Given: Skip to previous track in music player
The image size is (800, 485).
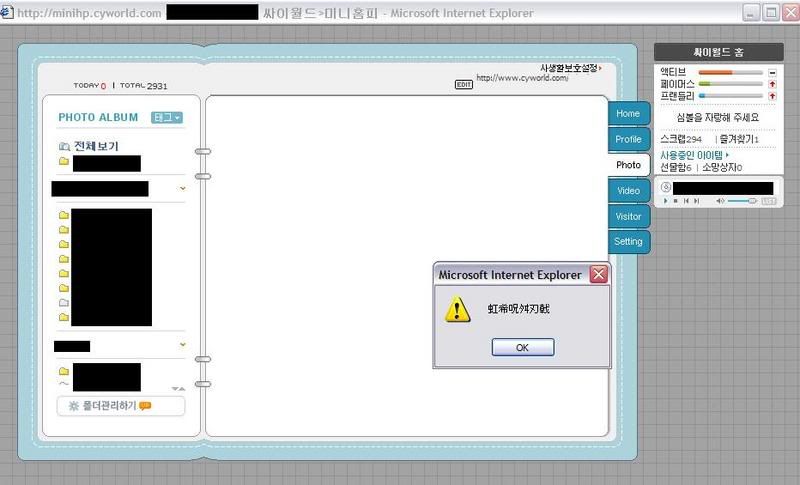Looking at the screenshot, I should pyautogui.click(x=686, y=201).
